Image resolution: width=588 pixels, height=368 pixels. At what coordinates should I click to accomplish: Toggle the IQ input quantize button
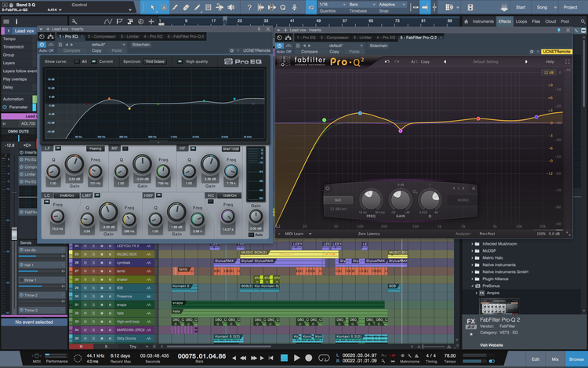(311, 7)
